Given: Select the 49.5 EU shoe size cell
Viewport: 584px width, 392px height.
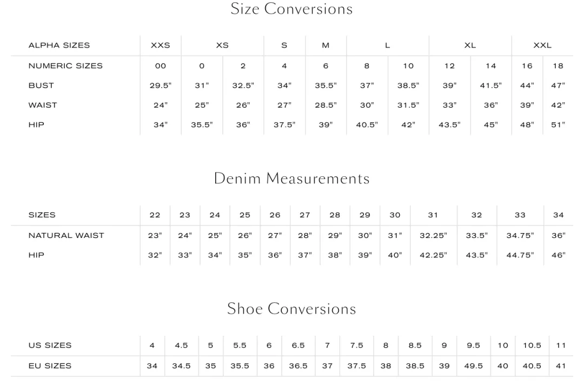Looking at the screenshot, I should (473, 366).
